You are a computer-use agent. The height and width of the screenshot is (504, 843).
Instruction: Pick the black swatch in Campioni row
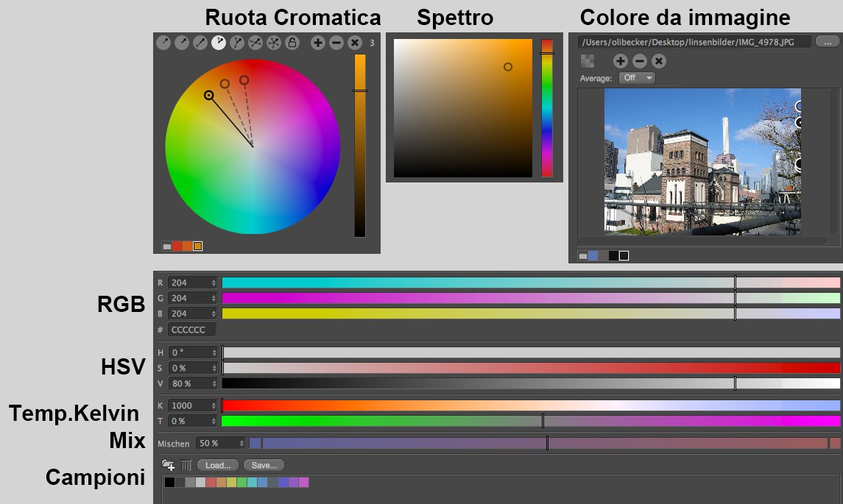point(169,482)
